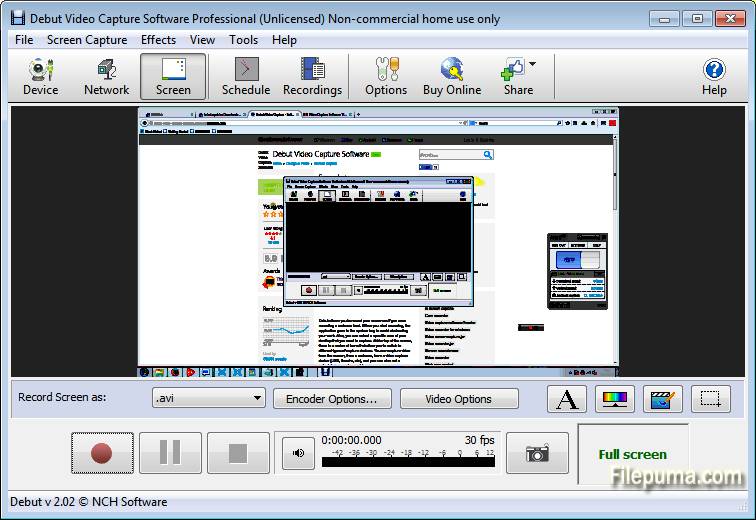Click Encoder Options... button
Image resolution: width=756 pixels, height=520 pixels.
coord(332,399)
